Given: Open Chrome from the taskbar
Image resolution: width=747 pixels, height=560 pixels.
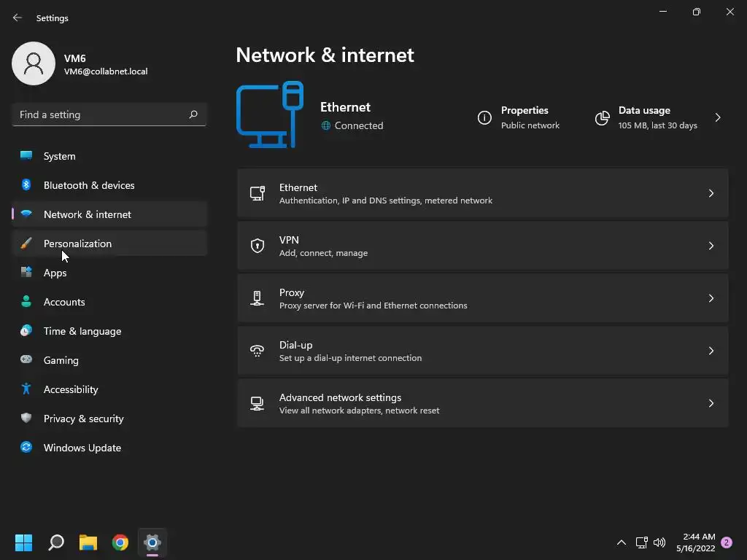Looking at the screenshot, I should click(x=120, y=542).
